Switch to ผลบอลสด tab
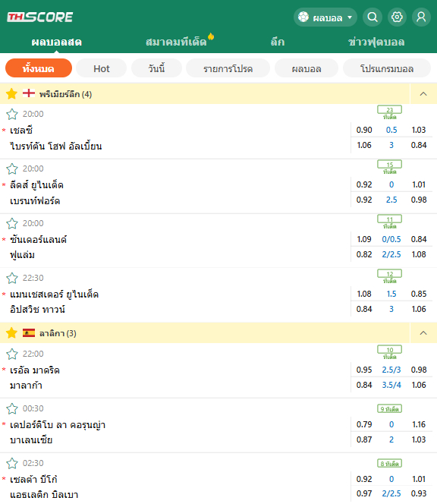Screen dimensions: 437x504 click(57, 42)
